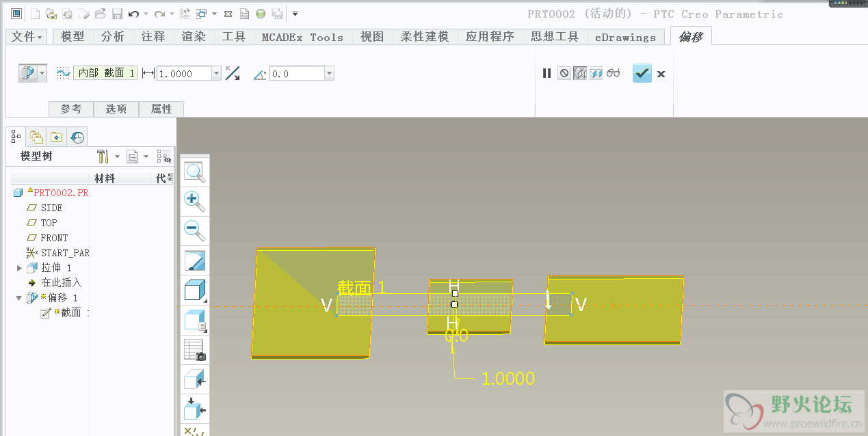Toggle the unattached preview icon
Screen dimensions: 868x436
click(x=580, y=73)
